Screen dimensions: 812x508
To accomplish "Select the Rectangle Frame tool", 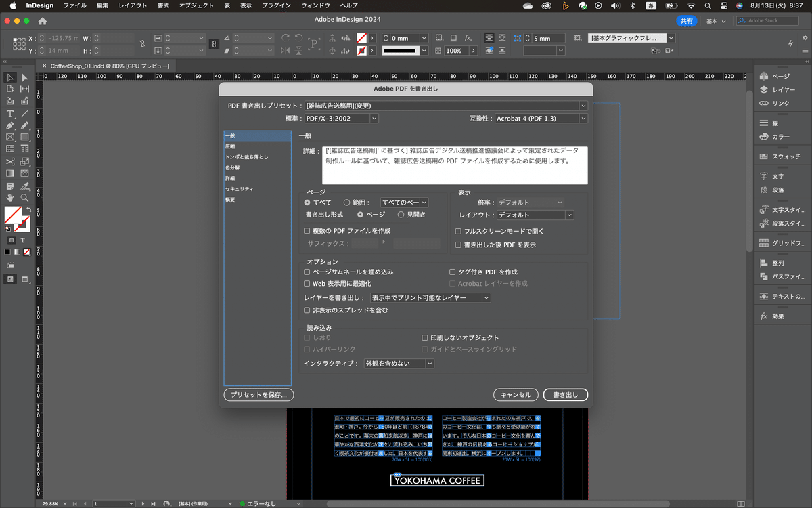I will pos(10,137).
